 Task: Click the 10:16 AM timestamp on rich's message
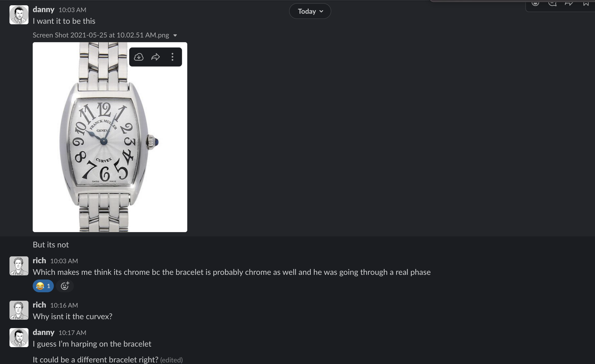coord(64,305)
